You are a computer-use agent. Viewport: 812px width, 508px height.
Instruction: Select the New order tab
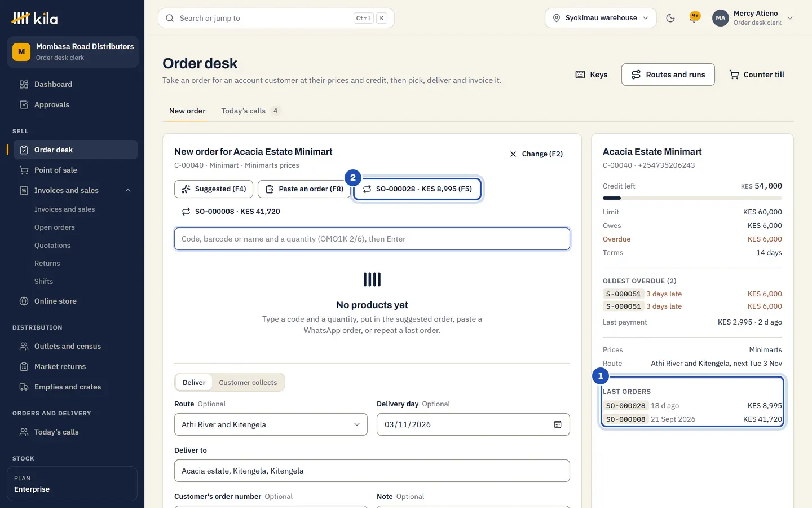[187, 111]
